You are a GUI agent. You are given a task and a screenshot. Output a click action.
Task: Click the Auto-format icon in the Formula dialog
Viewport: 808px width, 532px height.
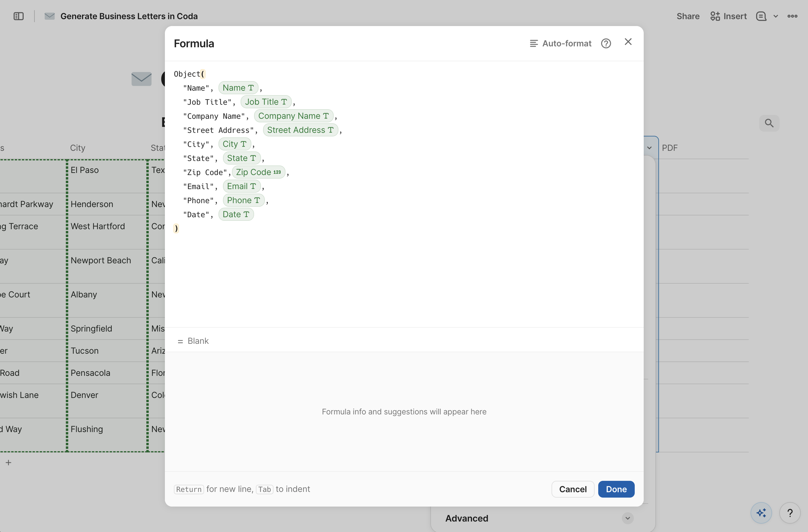tap(534, 43)
